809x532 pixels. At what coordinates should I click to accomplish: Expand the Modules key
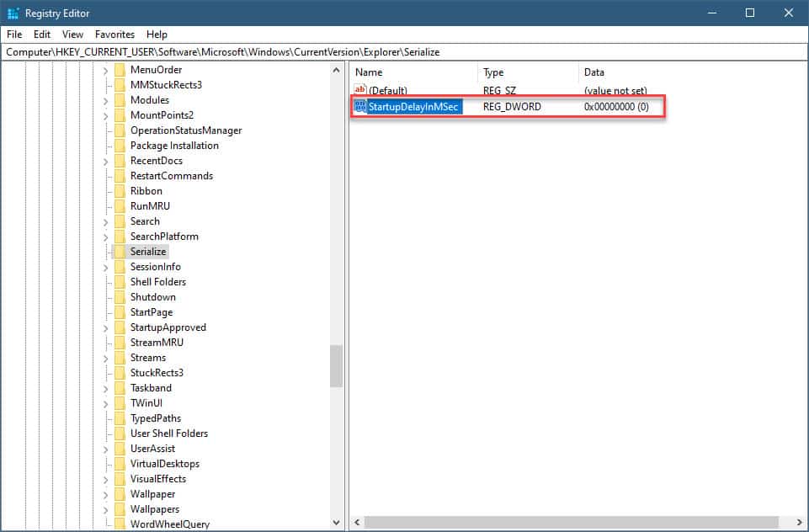coord(105,101)
